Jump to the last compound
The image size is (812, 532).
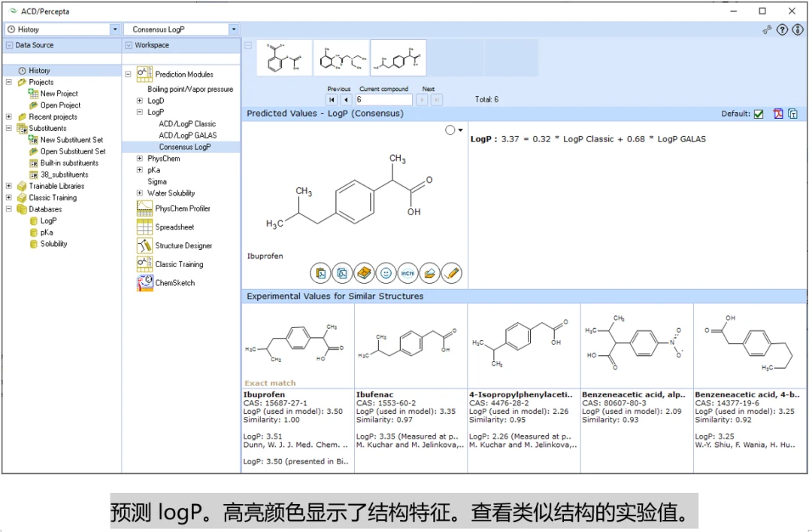pos(437,99)
